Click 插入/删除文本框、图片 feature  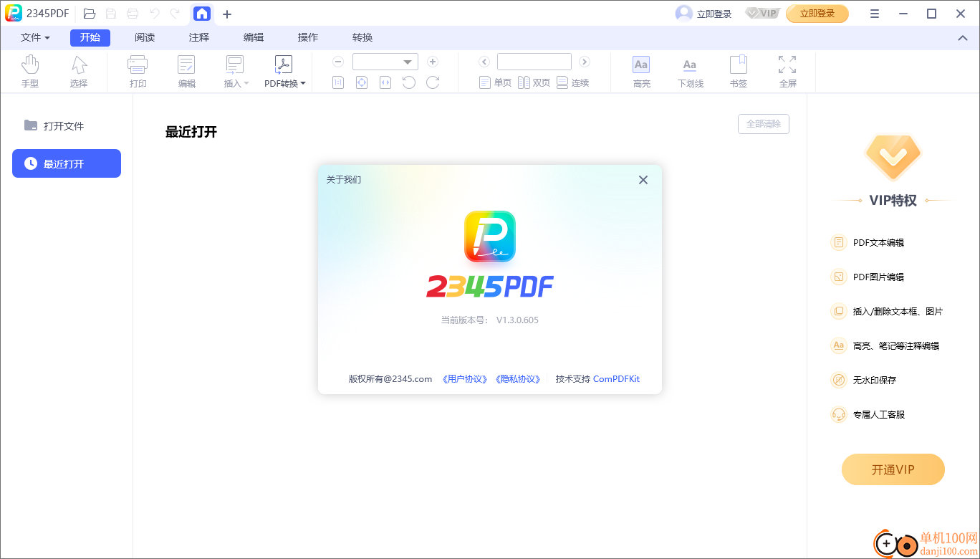887,312
